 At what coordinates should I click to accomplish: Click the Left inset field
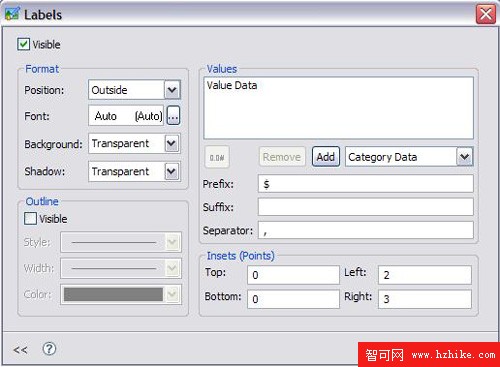pos(425,275)
